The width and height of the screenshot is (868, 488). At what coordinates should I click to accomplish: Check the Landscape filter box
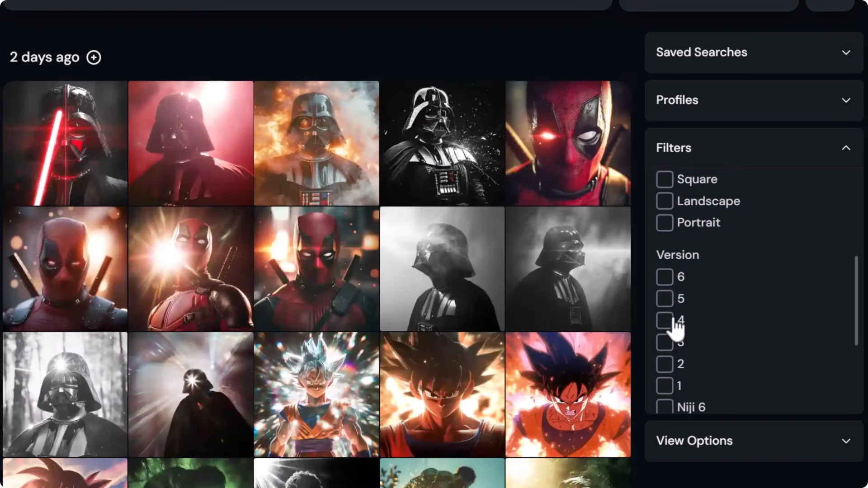pyautogui.click(x=665, y=201)
